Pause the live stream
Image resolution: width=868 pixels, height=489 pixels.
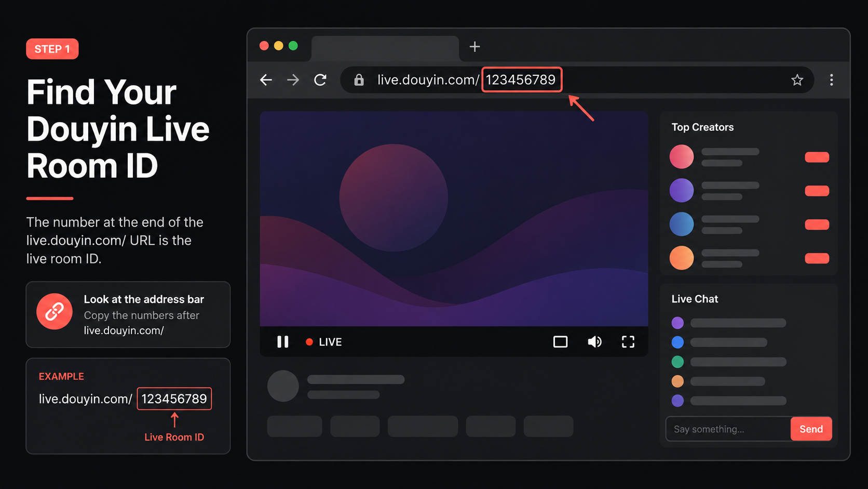coord(283,341)
